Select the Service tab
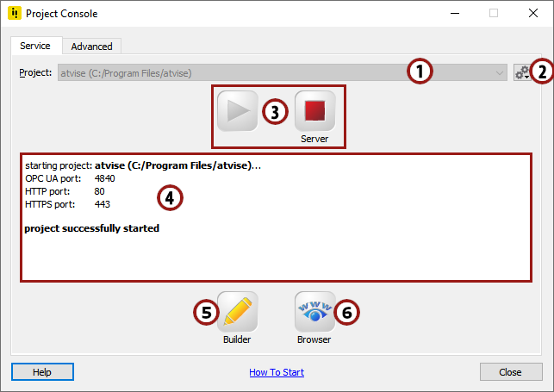This screenshot has width=554, height=392. pos(35,46)
